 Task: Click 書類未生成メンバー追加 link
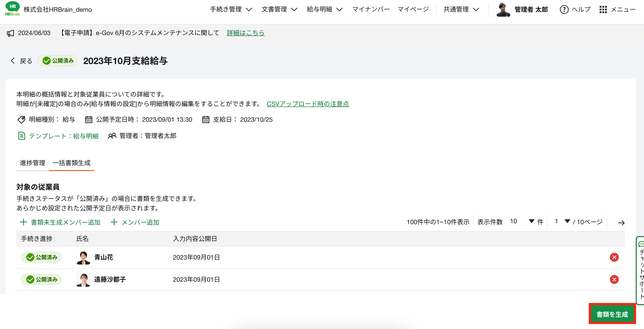click(x=65, y=222)
